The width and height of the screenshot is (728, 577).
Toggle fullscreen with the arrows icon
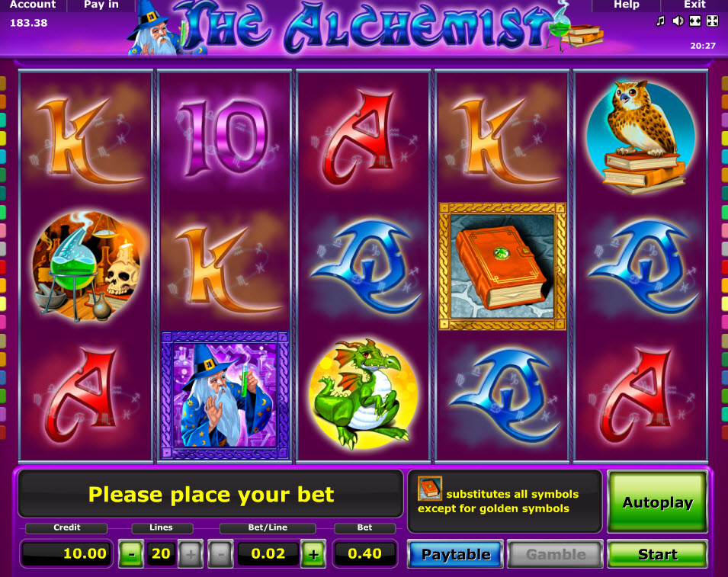(712, 21)
